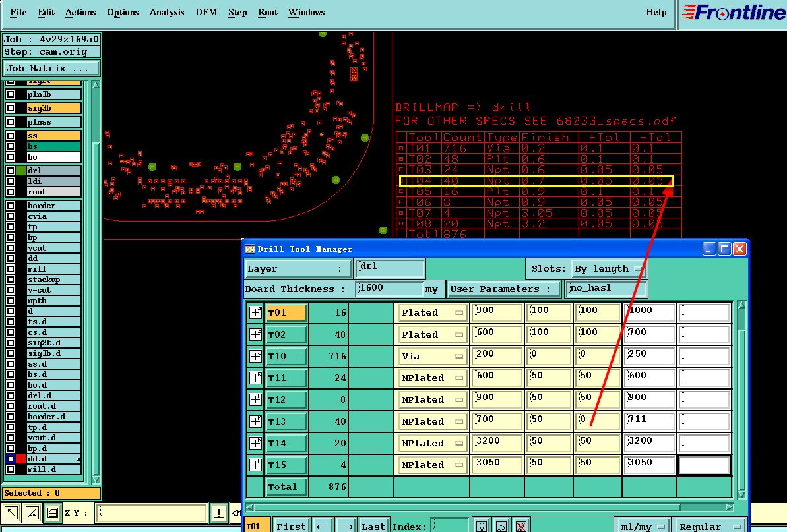Expand the T13 row plus icon
Screen dimensions: 787x532
coord(255,421)
